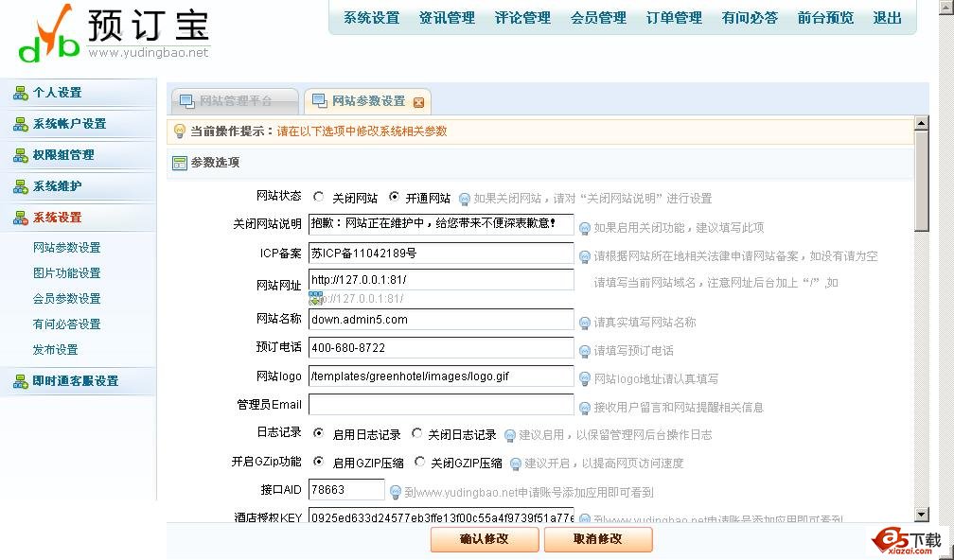The image size is (954, 560).
Task: Click the hint icon beside 关闭网站说明 field
Action: pos(584,228)
